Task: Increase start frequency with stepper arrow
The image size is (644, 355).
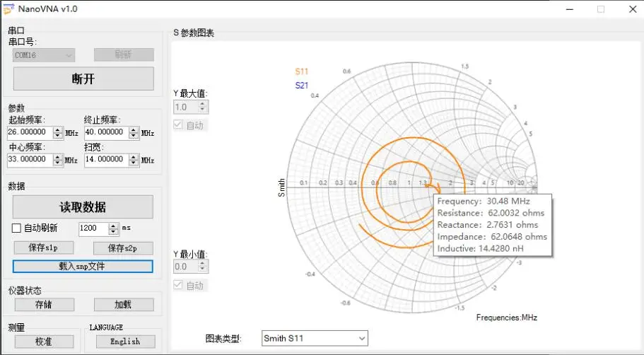Action: click(x=58, y=130)
